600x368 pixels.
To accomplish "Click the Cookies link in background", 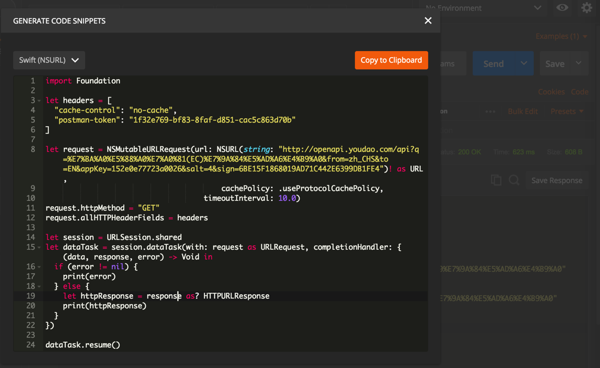I will pyautogui.click(x=551, y=92).
